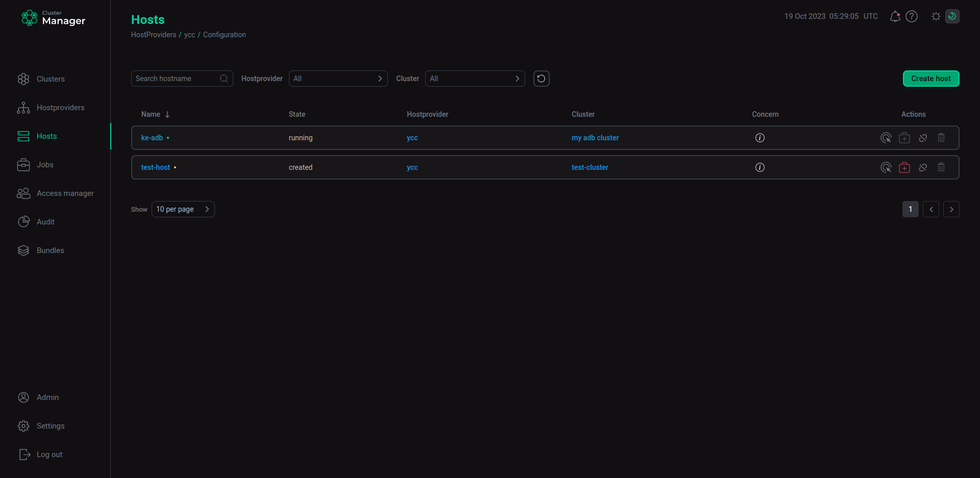Image resolution: width=980 pixels, height=478 pixels.
Task: Click the Log out door icon
Action: click(x=24, y=455)
